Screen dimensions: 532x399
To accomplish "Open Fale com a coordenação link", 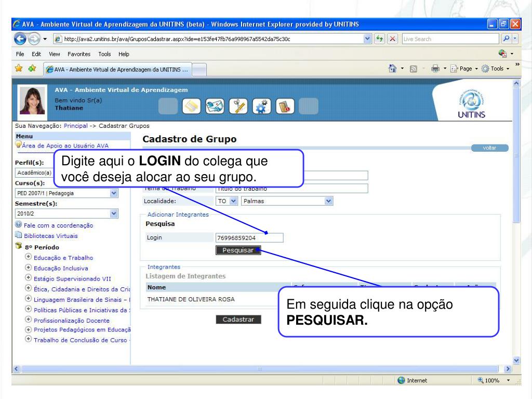I will point(58,225).
